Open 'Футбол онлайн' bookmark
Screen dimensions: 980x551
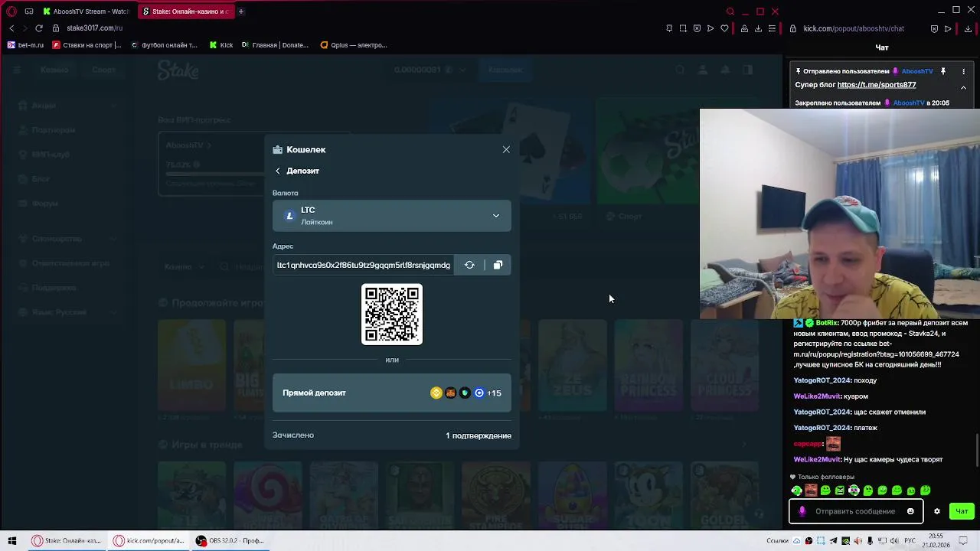click(x=164, y=45)
